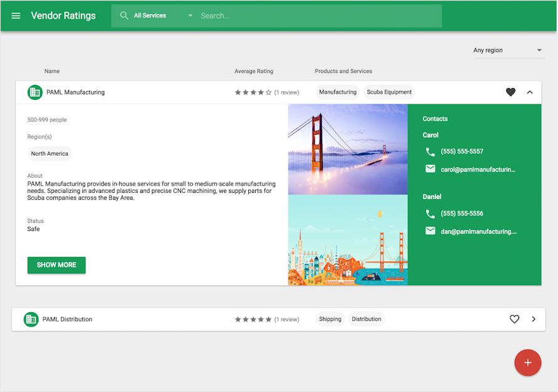Add new vendor with red plus button
The width and height of the screenshot is (558, 392).
coord(528,362)
